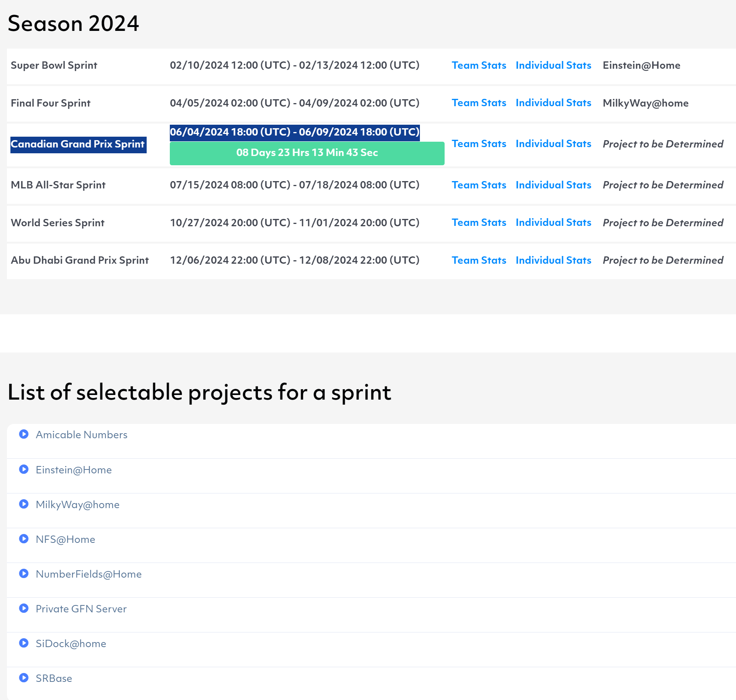Image resolution: width=736 pixels, height=700 pixels.
Task: Open Team Stats for Super Bowl Sprint
Action: click(x=479, y=65)
